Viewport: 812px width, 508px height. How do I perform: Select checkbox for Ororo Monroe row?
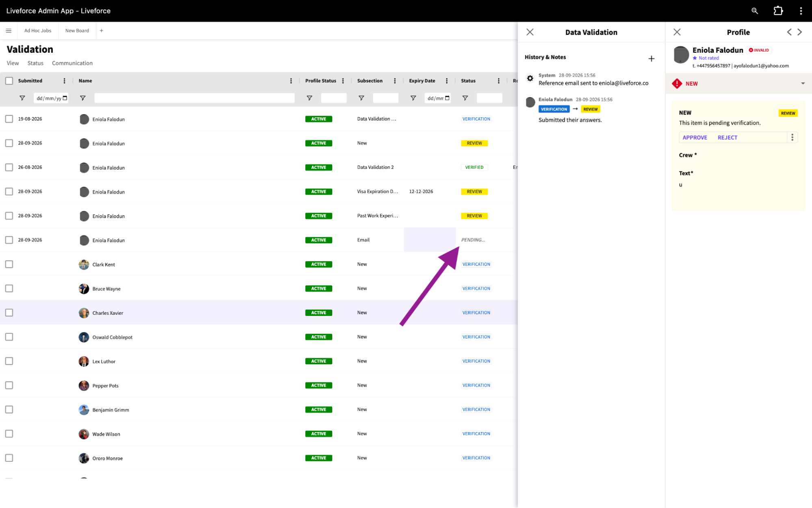(x=9, y=458)
